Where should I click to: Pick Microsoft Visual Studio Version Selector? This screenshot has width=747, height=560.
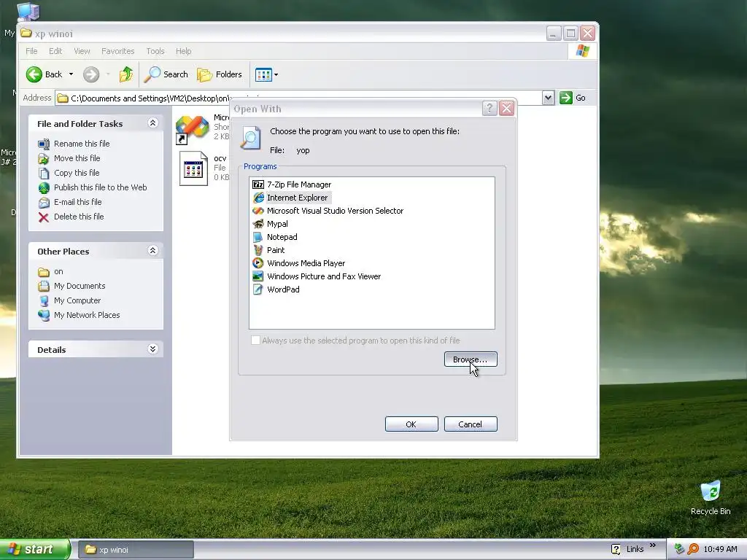[328, 211]
